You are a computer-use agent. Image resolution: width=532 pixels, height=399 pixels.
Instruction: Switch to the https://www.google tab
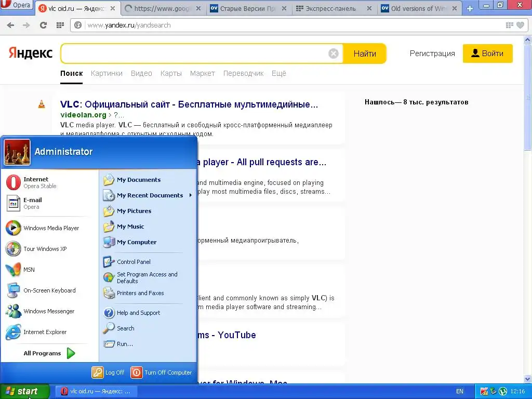tap(163, 8)
